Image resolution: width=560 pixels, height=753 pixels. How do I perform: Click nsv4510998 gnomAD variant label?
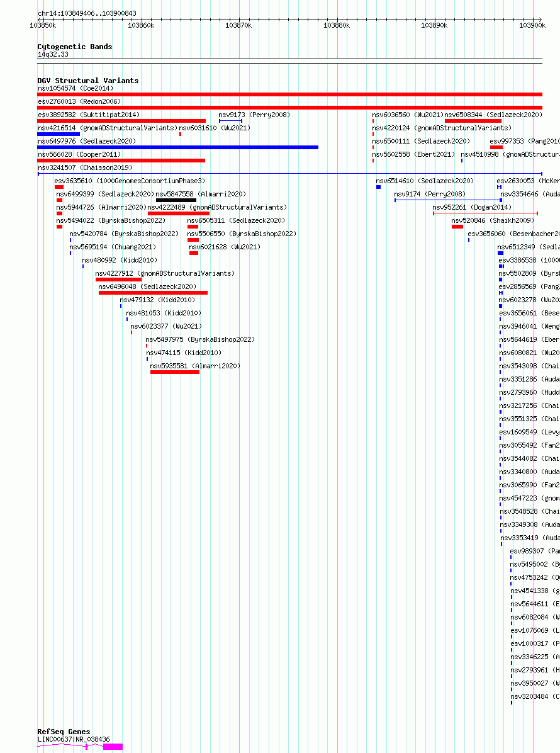click(510, 154)
